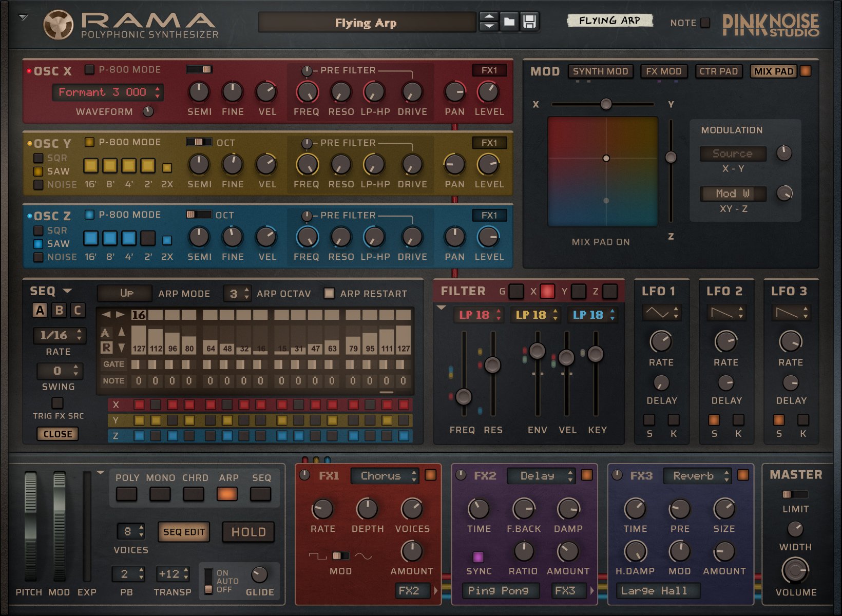The image size is (842, 616).
Task: Click the mix pad X horizontal slider
Action: [602, 104]
